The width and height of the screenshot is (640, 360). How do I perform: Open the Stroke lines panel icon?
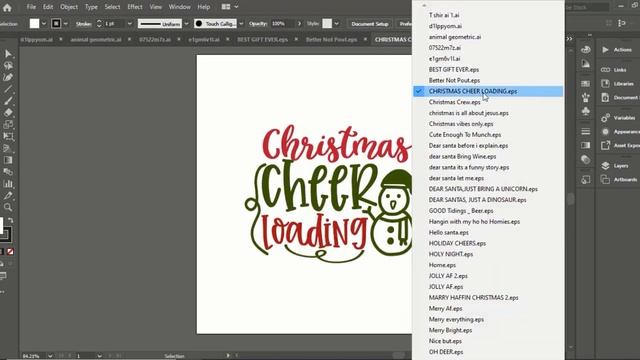[586, 131]
